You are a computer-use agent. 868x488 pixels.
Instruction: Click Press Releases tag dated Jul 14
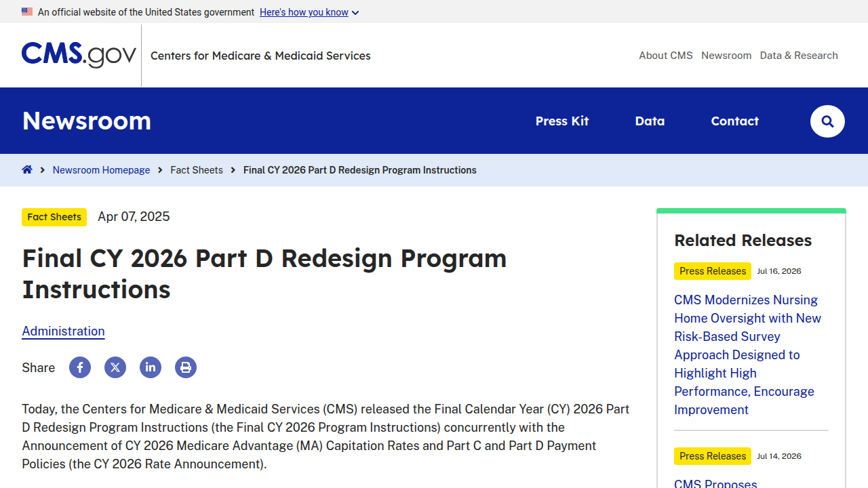[x=713, y=456]
